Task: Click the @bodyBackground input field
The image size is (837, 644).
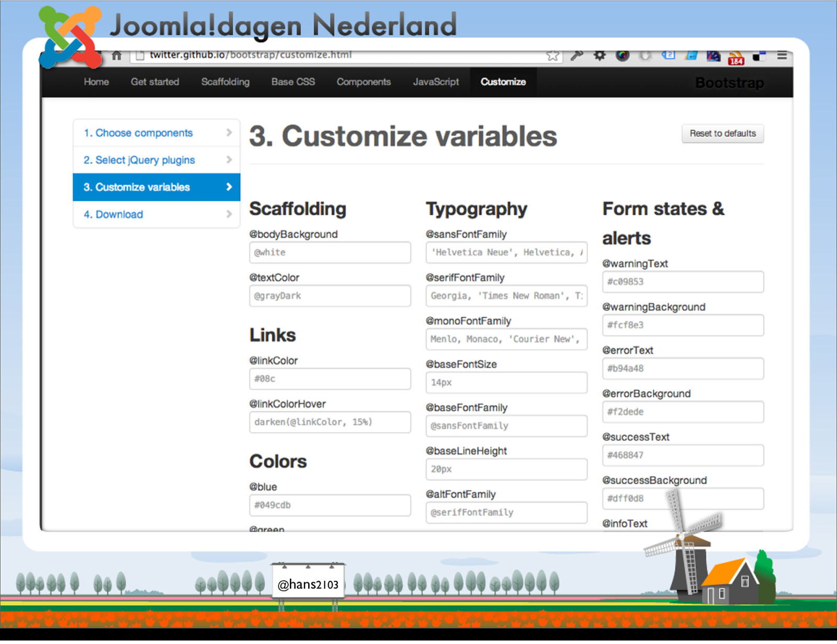Action: click(330, 252)
